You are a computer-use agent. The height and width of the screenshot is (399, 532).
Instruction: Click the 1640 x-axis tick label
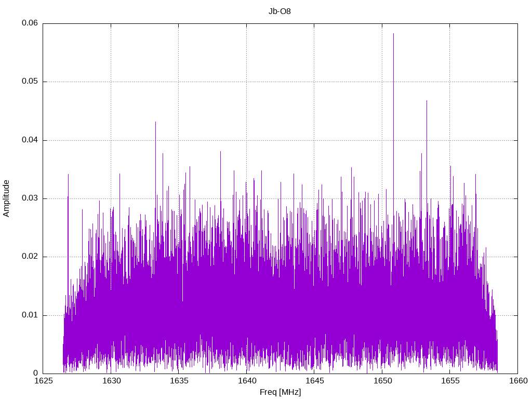(x=247, y=381)
